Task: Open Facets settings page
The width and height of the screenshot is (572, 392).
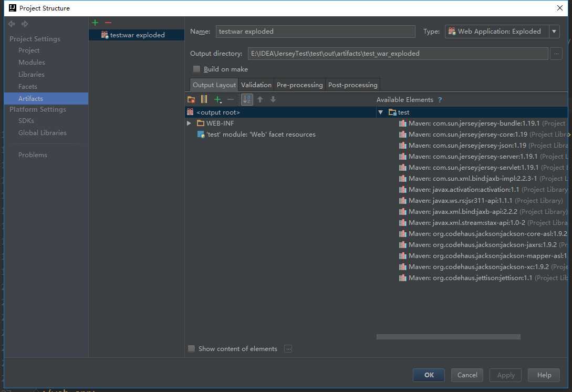Action: pyautogui.click(x=28, y=87)
